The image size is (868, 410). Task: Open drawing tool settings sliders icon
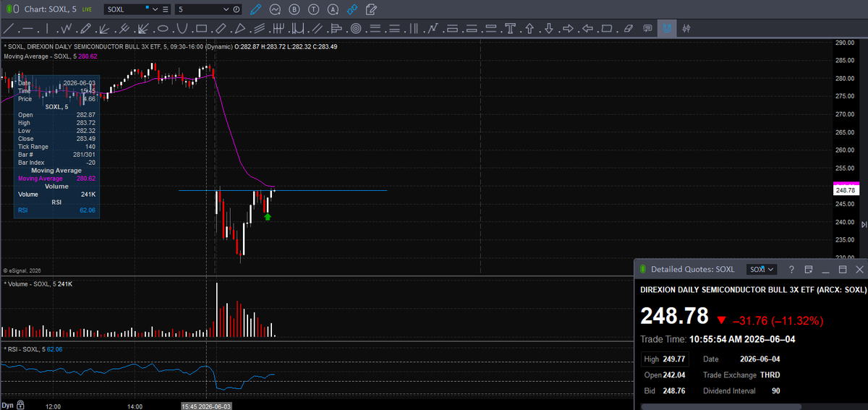pyautogui.click(x=686, y=28)
